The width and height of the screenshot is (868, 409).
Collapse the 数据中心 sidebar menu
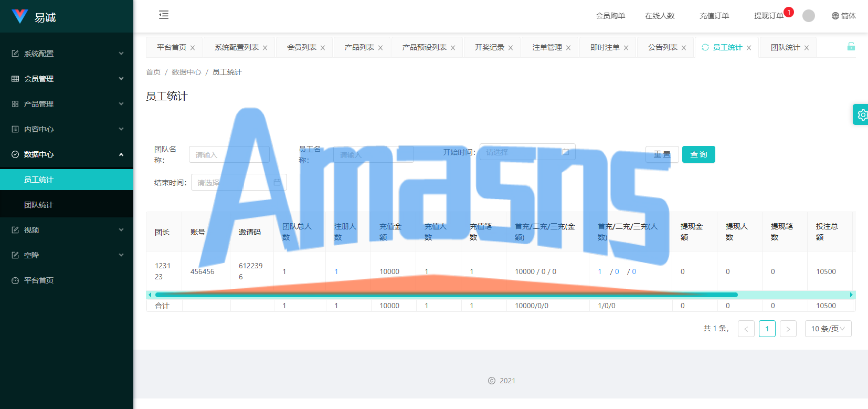point(67,154)
